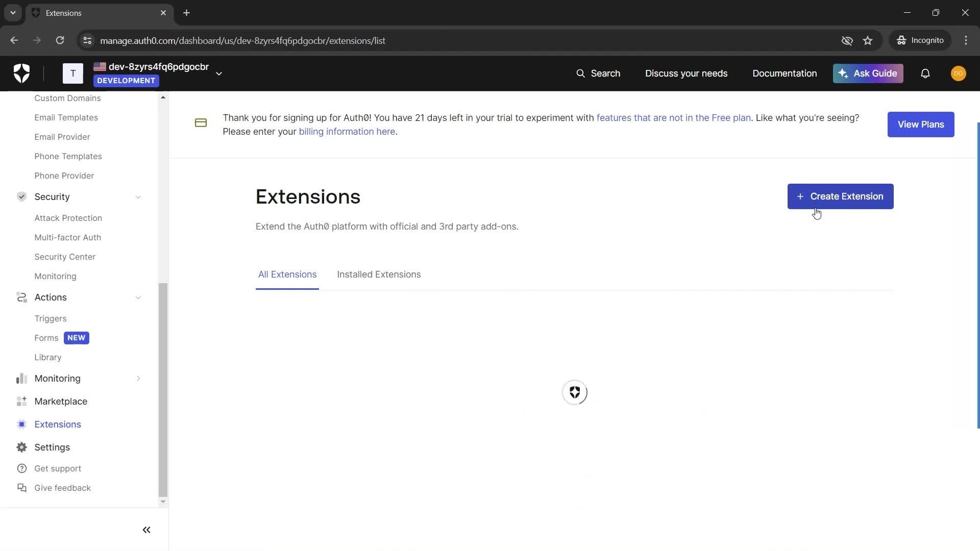Click the credit card icon in trial banner

pos(201,123)
